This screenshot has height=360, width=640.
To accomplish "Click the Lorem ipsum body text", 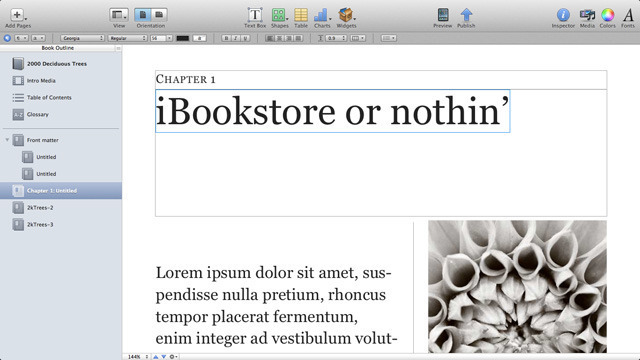I will [x=276, y=305].
